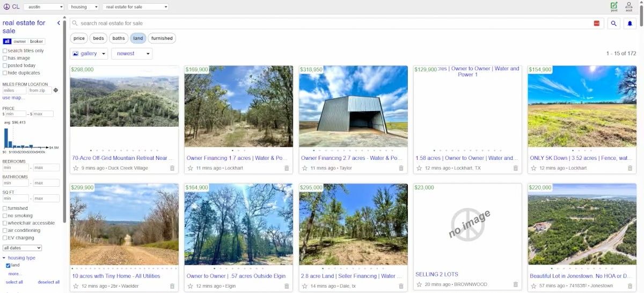644x293 pixels.
Task: Open the newest sort order dropdown
Action: tap(131, 54)
